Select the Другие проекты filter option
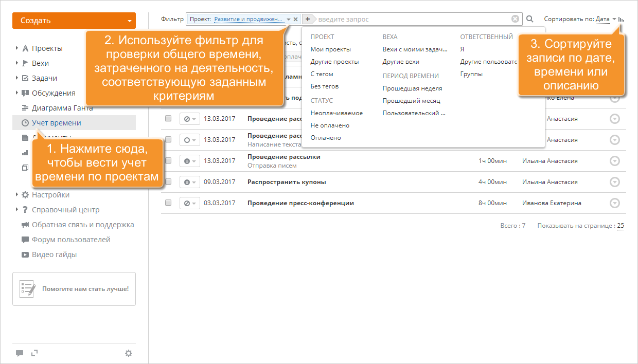 pos(335,62)
